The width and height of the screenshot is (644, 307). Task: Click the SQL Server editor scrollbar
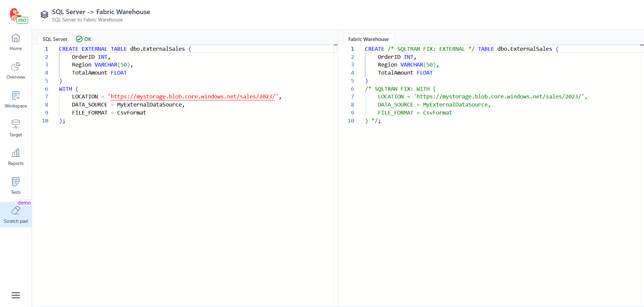(x=335, y=168)
